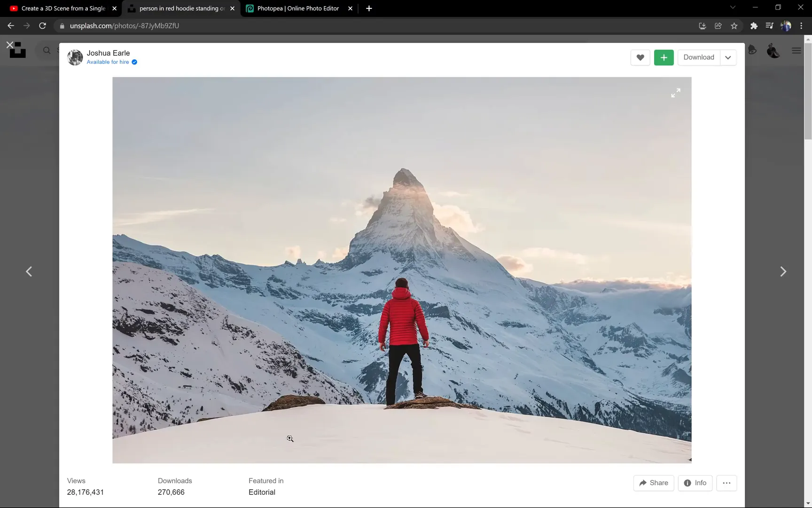Viewport: 812px width, 508px height.
Task: Open download size options dropdown arrow
Action: point(728,57)
